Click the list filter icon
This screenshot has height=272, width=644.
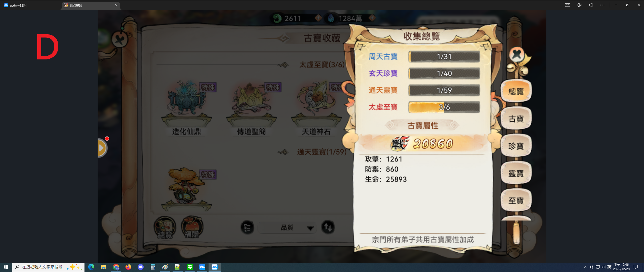tap(247, 227)
